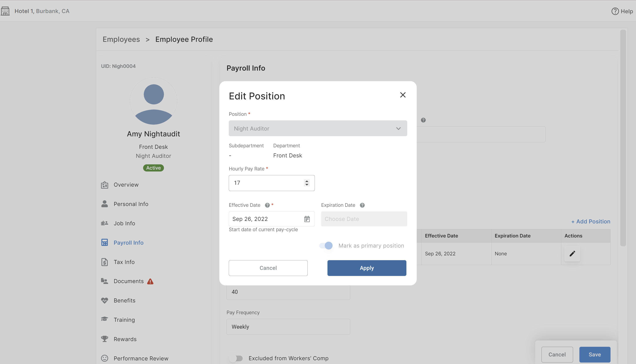Increment the Hourly Pay Rate stepper
The image size is (636, 364).
[307, 181]
